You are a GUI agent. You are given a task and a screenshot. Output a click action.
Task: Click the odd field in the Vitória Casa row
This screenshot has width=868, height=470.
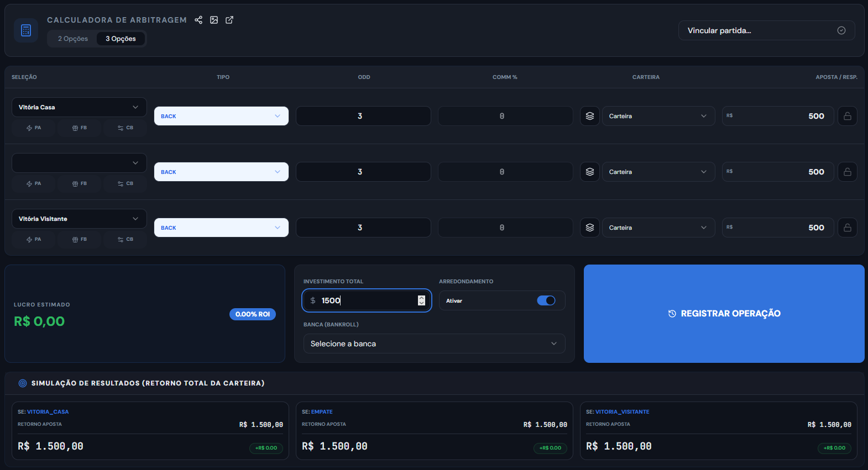tap(363, 116)
